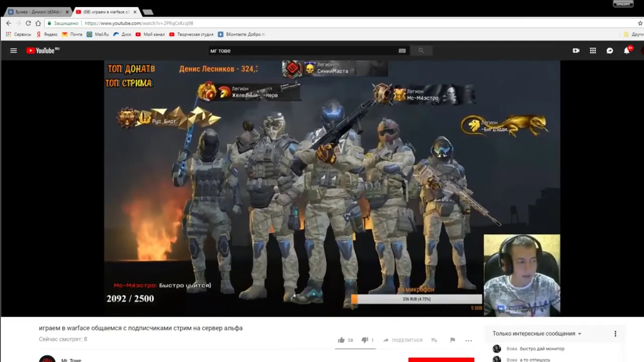Open the Диск bookmark
Viewport: 644px width, 362px height.
122,34
